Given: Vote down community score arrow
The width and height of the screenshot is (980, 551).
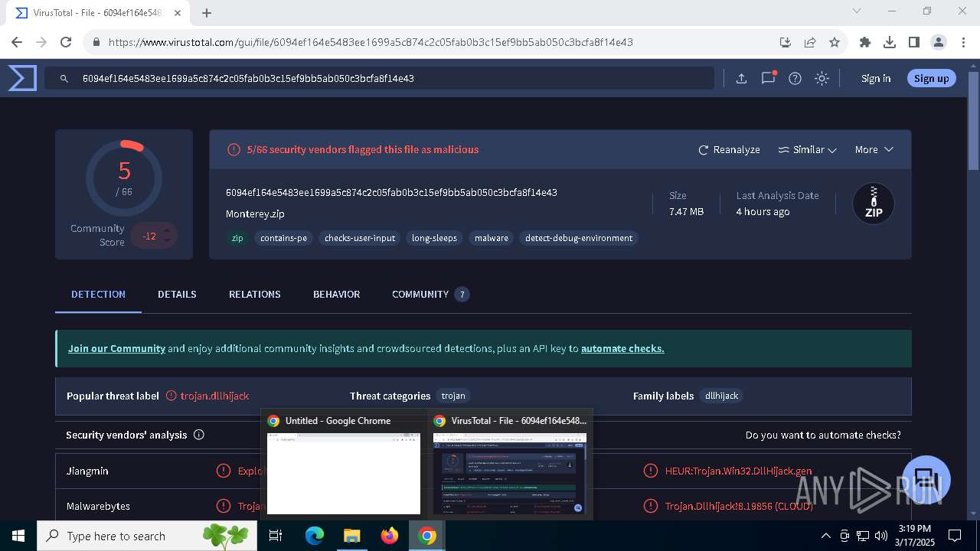Looking at the screenshot, I should click(x=166, y=240).
